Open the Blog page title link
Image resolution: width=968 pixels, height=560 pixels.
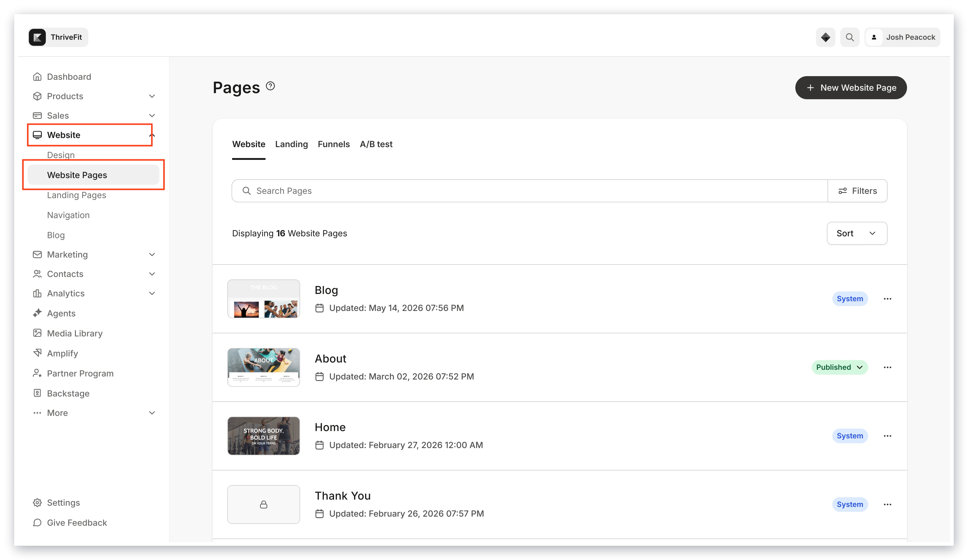click(326, 290)
